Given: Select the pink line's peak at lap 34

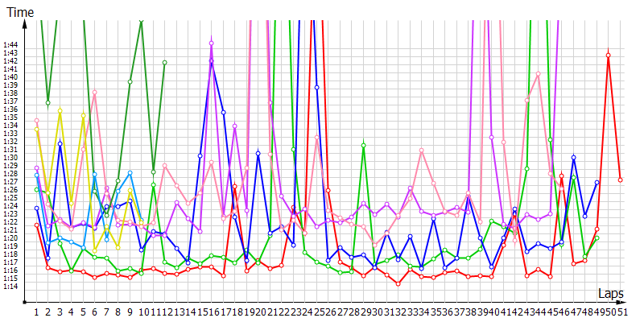Looking at the screenshot, I should 422,151.
